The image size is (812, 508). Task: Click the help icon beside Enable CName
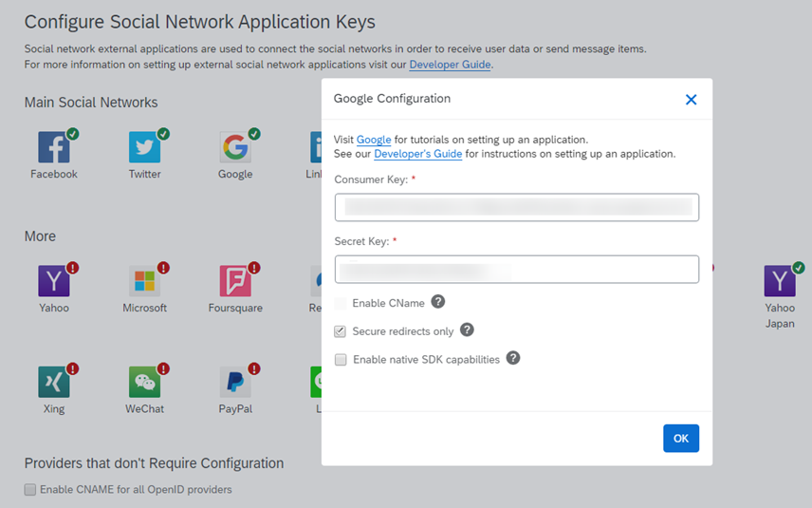[438, 302]
